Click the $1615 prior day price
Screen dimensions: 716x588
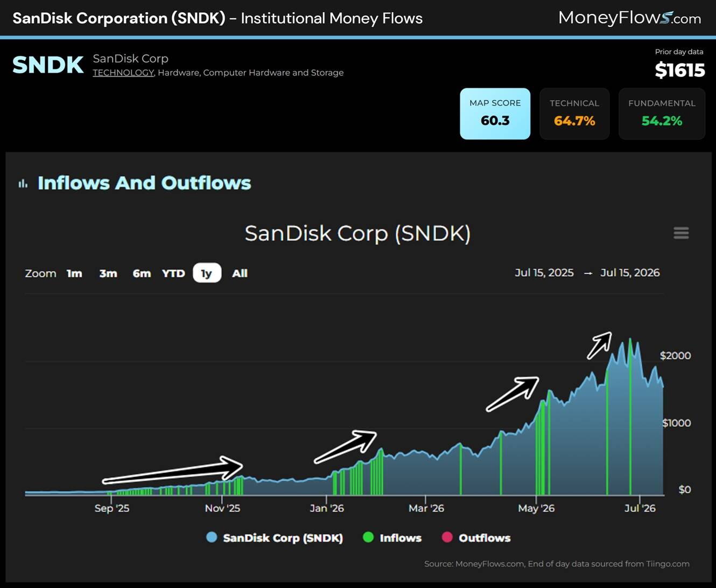coord(680,70)
